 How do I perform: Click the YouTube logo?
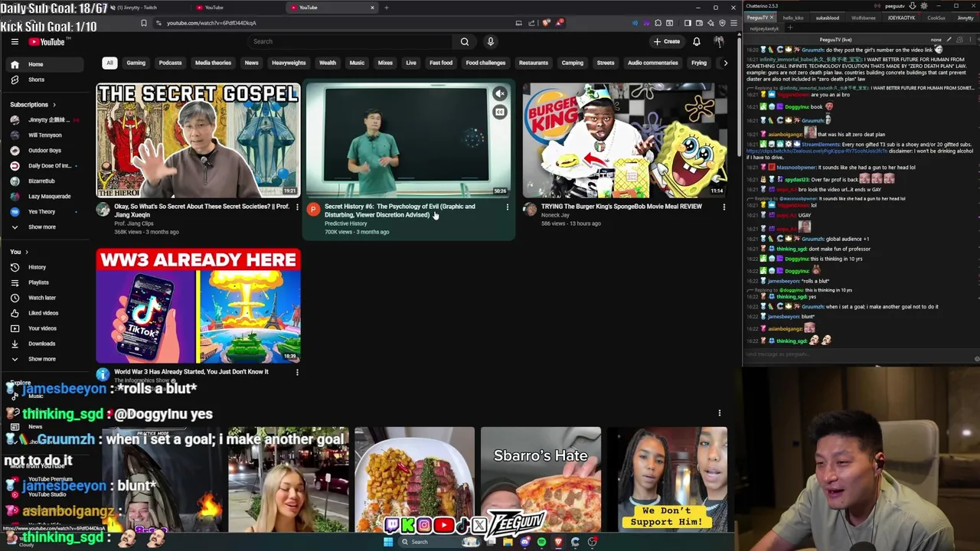pos(47,42)
